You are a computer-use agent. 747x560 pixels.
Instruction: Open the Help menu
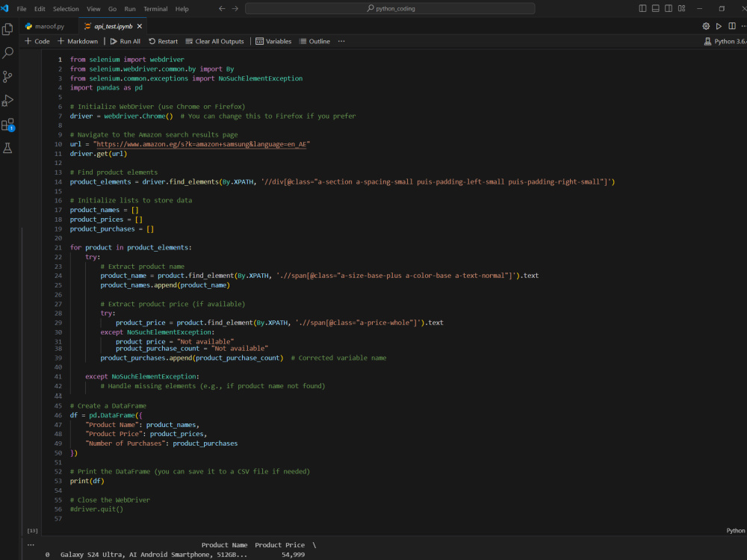tap(182, 8)
